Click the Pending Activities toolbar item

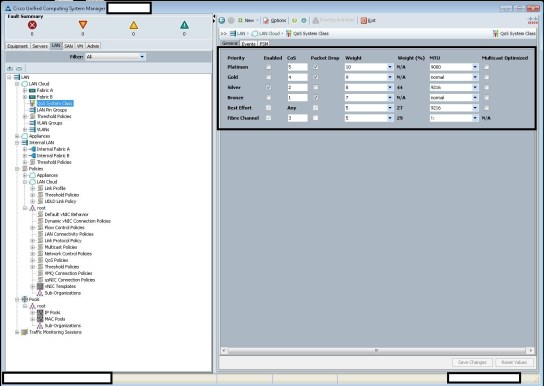tap(333, 20)
